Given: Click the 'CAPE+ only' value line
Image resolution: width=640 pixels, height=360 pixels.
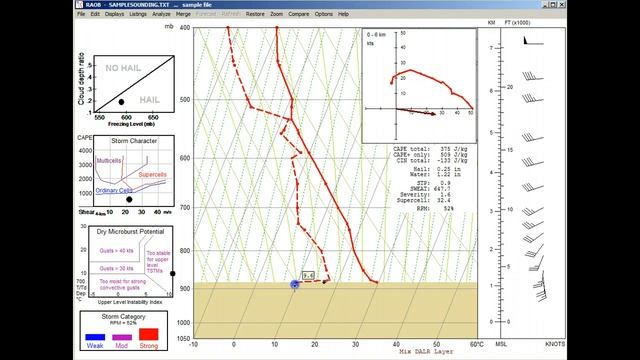Looking at the screenshot, I should 430,155.
